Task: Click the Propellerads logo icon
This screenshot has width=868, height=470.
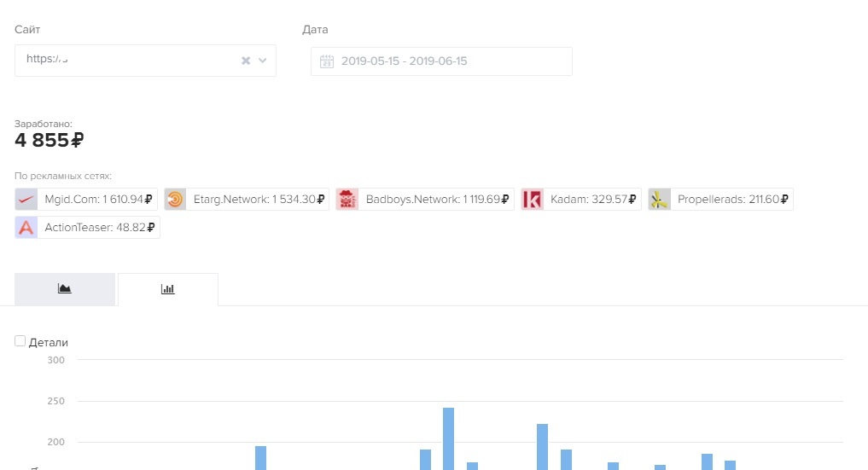Action: (x=659, y=199)
